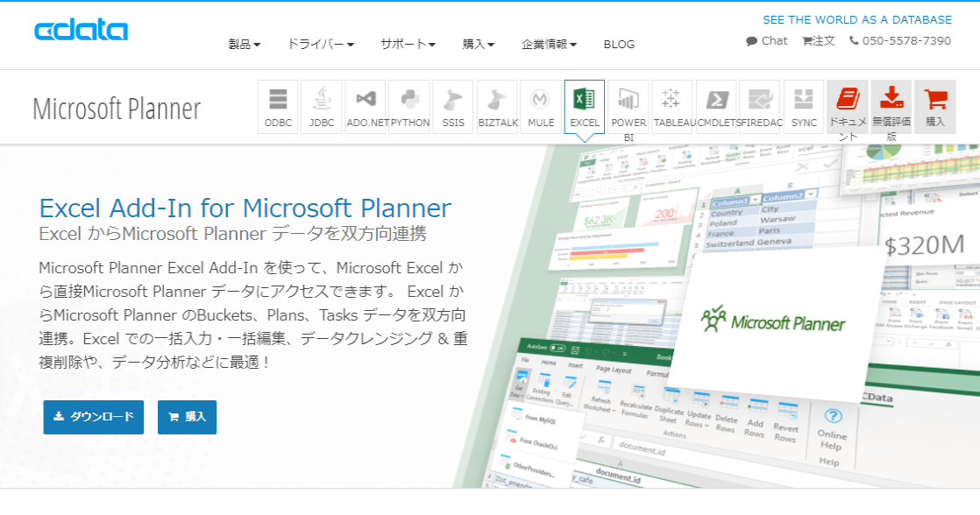The width and height of the screenshot is (980, 515).
Task: Go to the CData logo homepage
Action: pos(82,30)
